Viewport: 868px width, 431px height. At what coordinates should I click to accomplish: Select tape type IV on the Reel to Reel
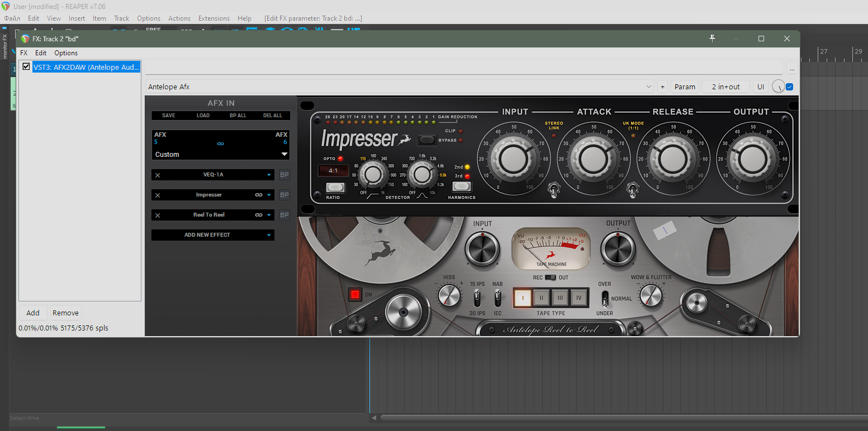580,298
